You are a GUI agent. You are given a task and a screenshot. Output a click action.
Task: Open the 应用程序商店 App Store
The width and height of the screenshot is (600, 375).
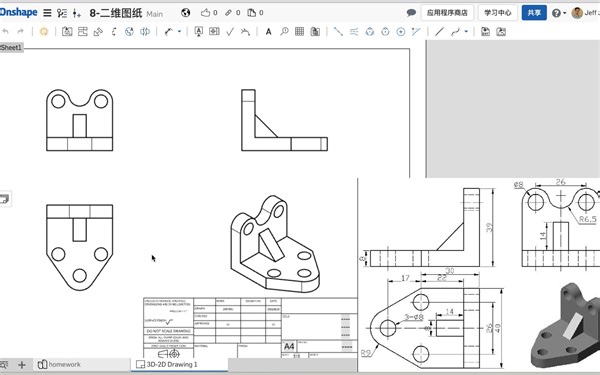(x=447, y=13)
